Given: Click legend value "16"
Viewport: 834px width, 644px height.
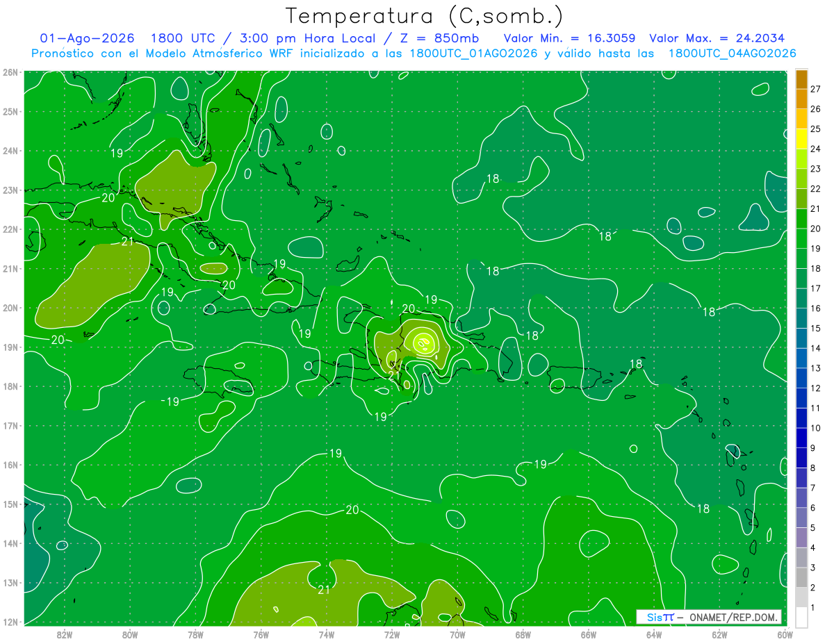Looking at the screenshot, I should [x=815, y=308].
